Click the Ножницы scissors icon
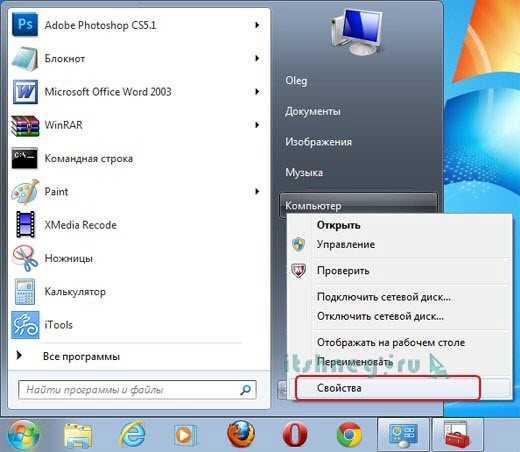 [25, 258]
